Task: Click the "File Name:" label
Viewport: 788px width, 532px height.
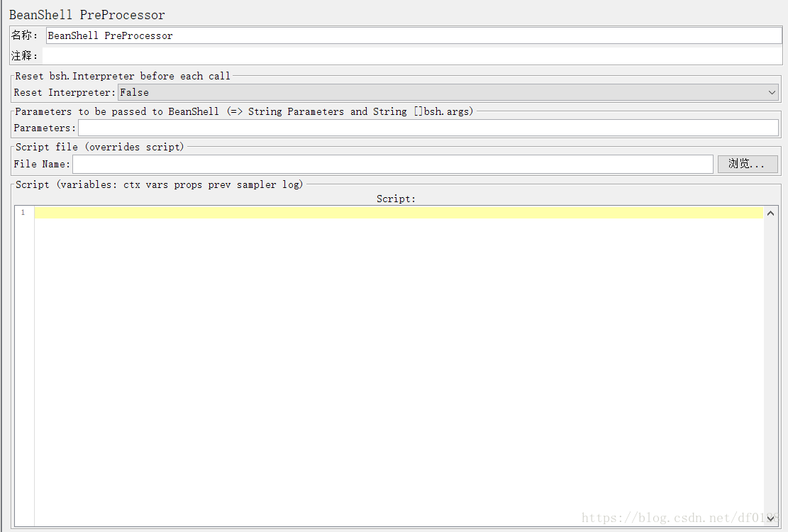Action: click(42, 165)
